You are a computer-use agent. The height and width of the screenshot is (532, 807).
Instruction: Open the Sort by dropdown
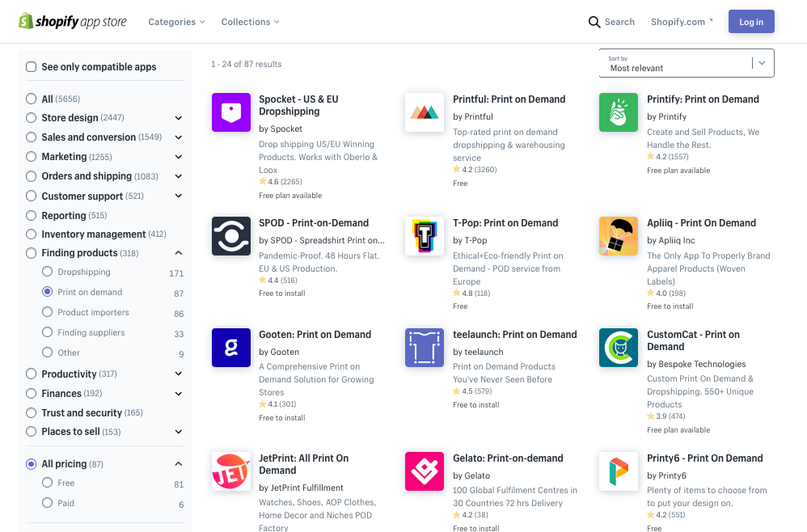pyautogui.click(x=687, y=63)
